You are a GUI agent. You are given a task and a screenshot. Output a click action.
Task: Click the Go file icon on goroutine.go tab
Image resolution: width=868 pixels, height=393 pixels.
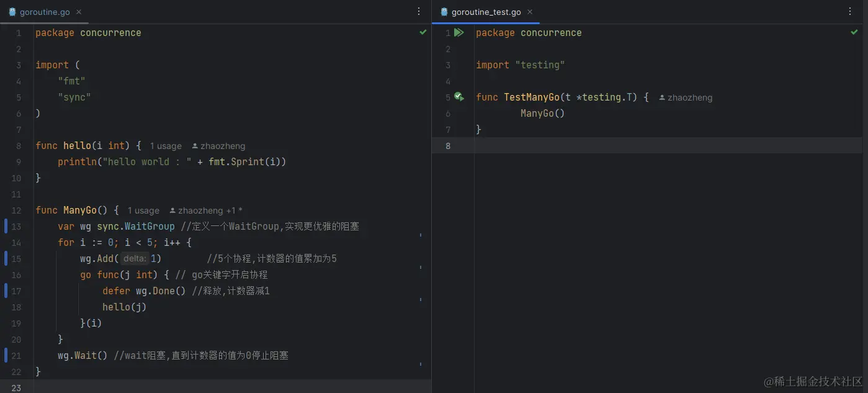click(12, 12)
